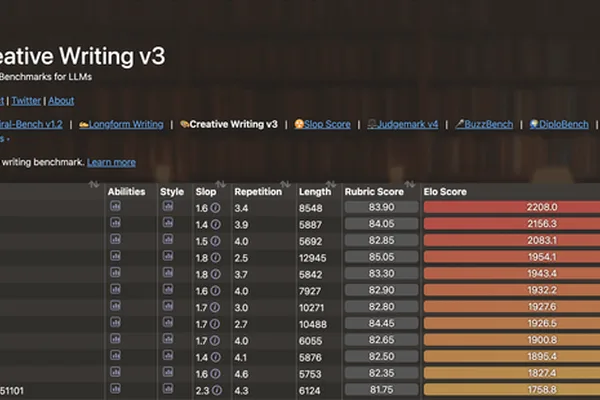This screenshot has width=600, height=400.
Task: Open Abilities chart for the 1926.5 Elo row
Action: tap(115, 322)
